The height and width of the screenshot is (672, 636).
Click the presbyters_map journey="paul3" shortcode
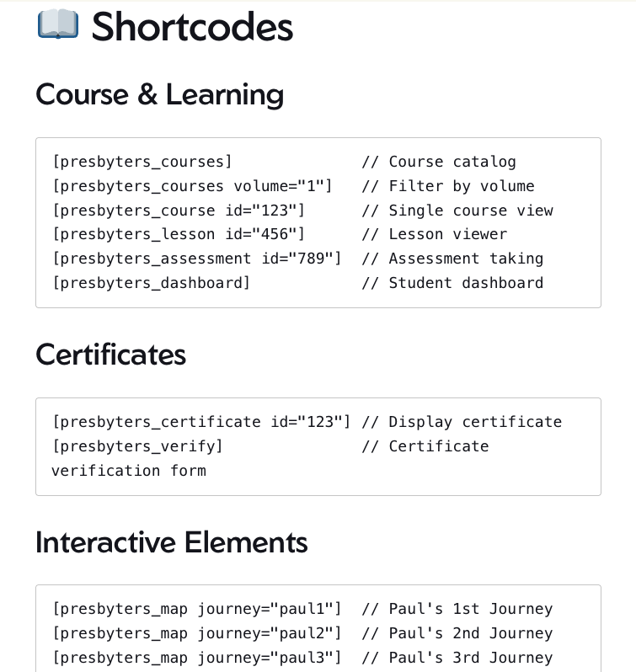click(x=196, y=658)
